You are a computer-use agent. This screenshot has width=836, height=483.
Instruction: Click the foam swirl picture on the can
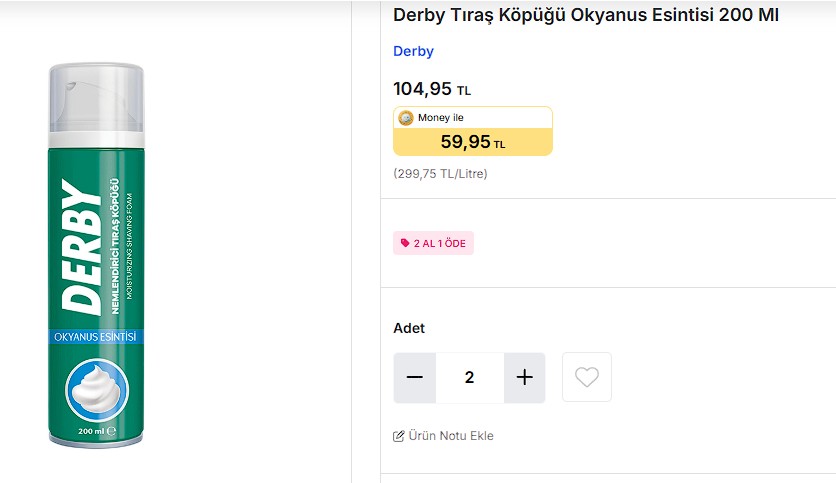point(97,390)
